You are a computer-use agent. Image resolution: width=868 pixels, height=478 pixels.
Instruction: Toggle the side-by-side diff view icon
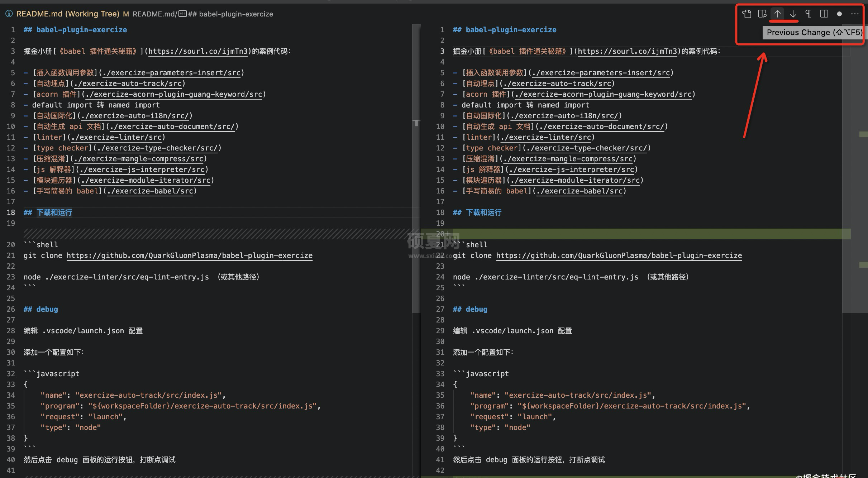tap(824, 14)
